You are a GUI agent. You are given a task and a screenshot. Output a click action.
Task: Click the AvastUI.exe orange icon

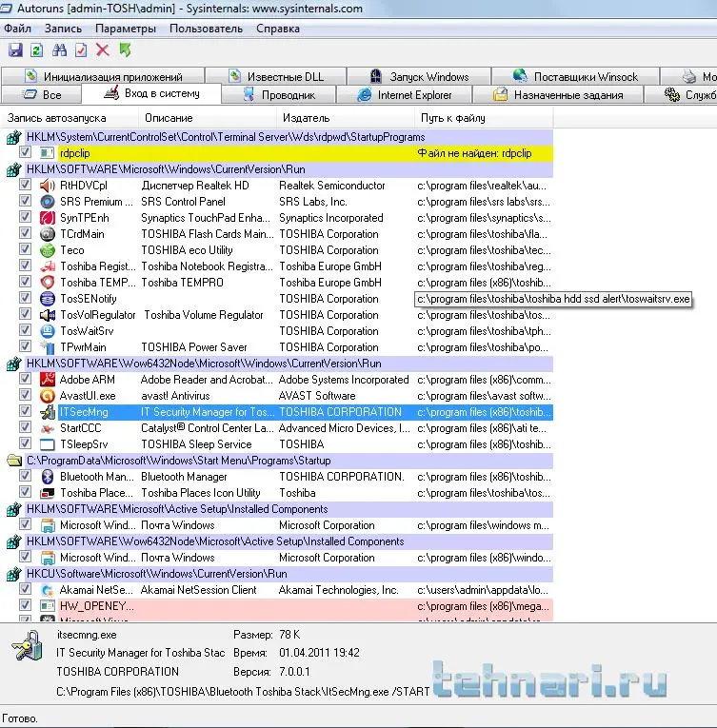point(47,396)
